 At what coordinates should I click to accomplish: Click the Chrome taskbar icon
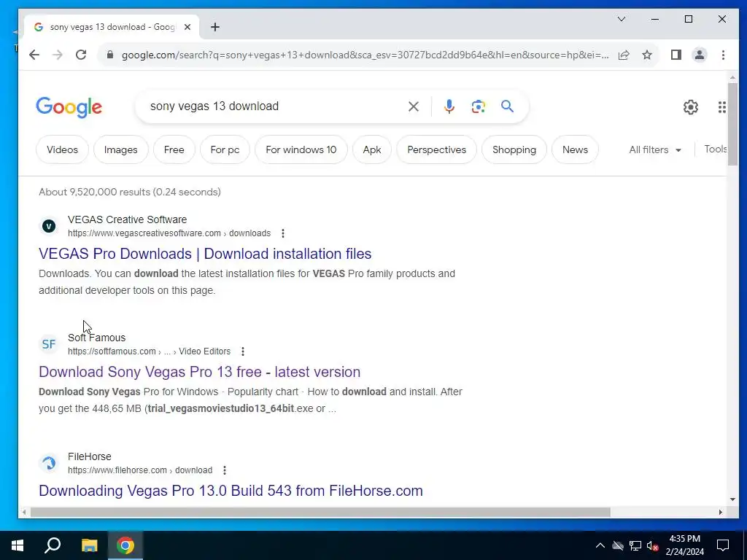click(125, 545)
